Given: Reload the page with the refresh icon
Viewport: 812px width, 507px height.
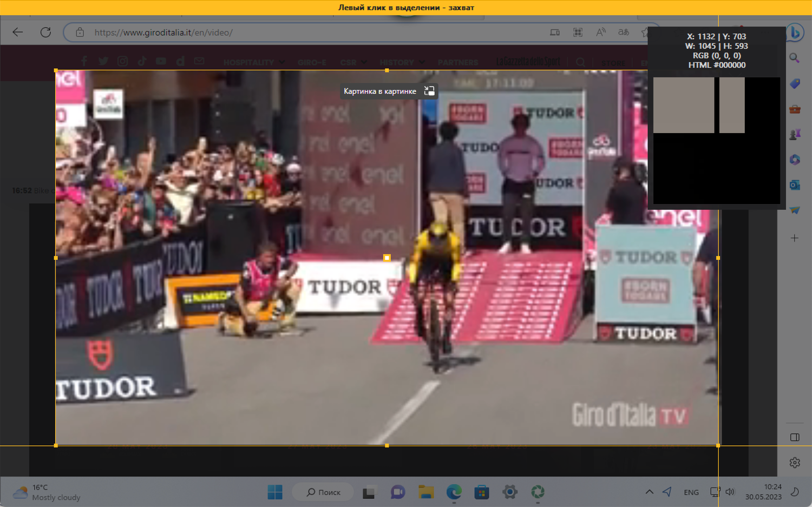Looking at the screenshot, I should (x=45, y=32).
